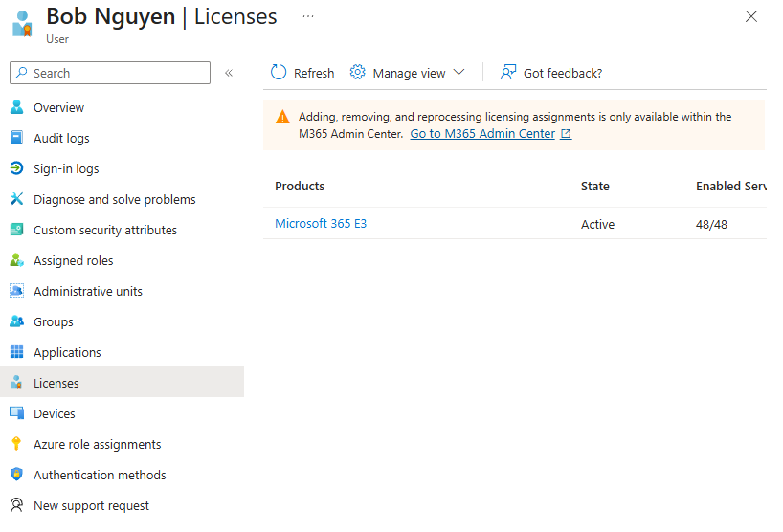
Task: Close the Bob Nguyen Licenses blade
Action: pyautogui.click(x=751, y=16)
